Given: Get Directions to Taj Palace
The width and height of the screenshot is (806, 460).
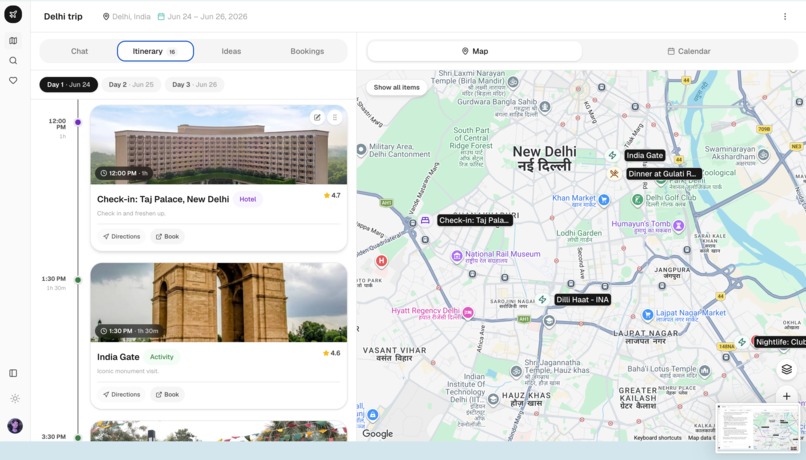Looking at the screenshot, I should tap(121, 236).
